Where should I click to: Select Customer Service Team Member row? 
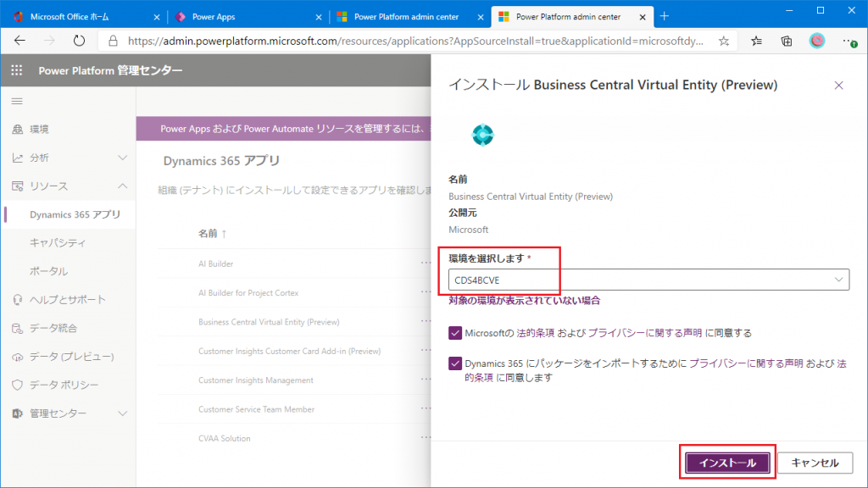(x=256, y=409)
